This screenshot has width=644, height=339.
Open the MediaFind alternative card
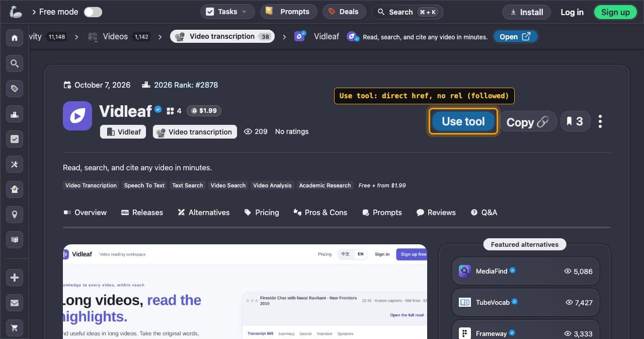(525, 271)
